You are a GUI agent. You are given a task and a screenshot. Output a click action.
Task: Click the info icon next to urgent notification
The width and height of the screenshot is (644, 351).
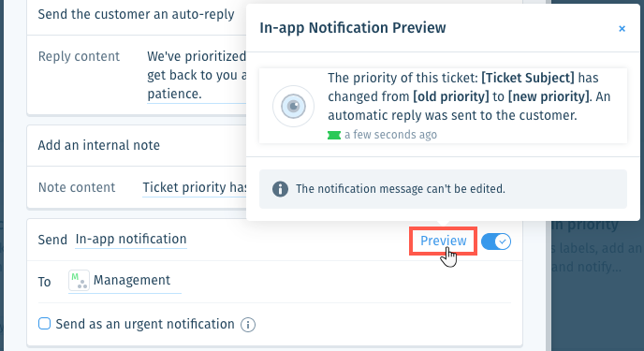[x=248, y=325]
